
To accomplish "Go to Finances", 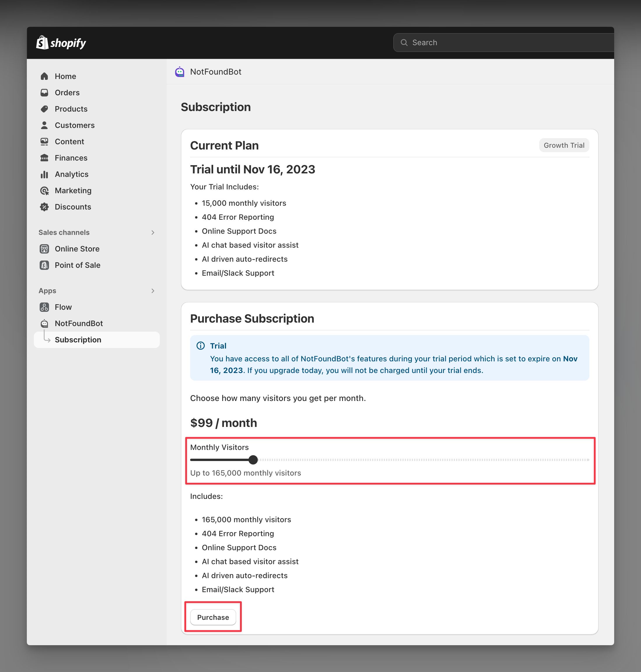I will [x=97, y=158].
